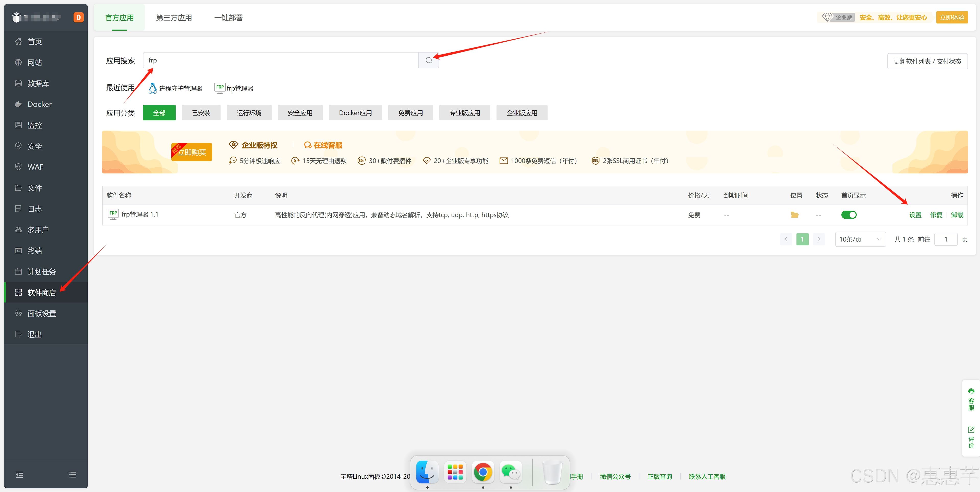Switch to 一键部署 tab
980x492 pixels.
coord(228,18)
